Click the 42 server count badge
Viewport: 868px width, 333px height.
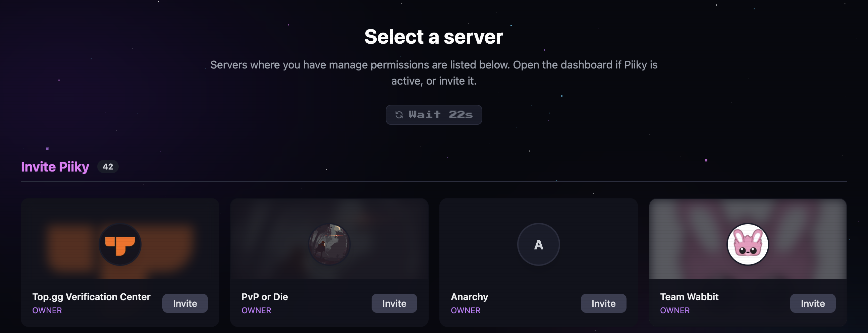pos(108,167)
